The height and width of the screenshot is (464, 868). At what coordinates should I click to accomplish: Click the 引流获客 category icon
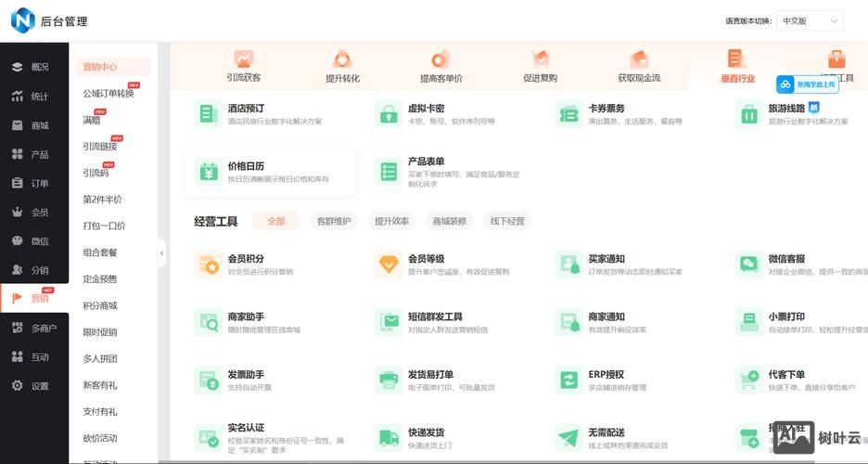tap(244, 58)
